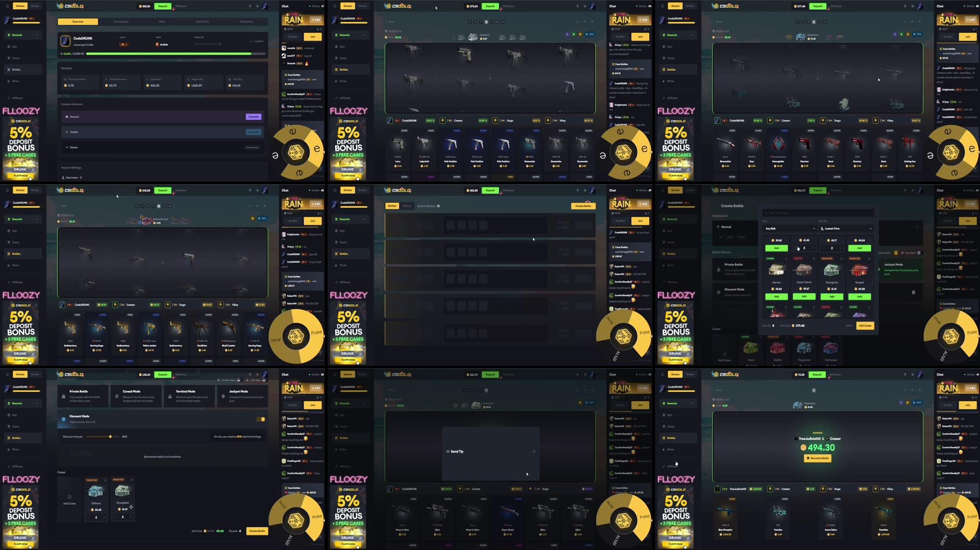Click Add under the 39.68 priced case
This screenshot has height=550, width=980.
click(x=776, y=248)
